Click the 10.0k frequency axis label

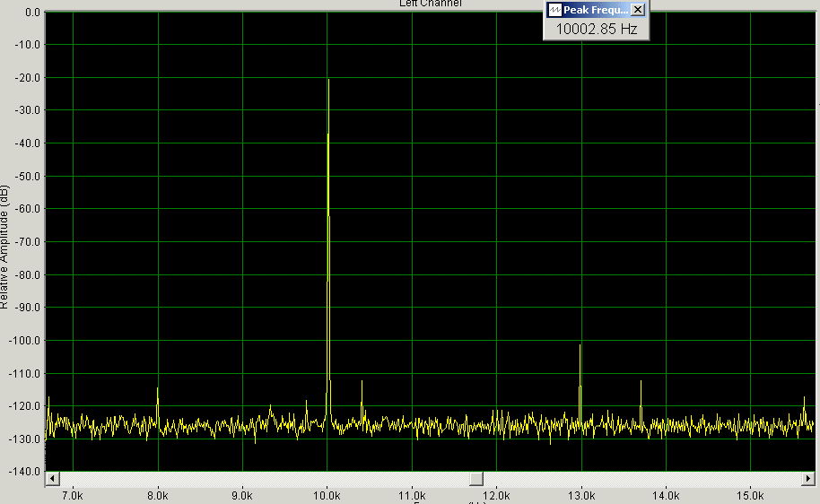click(327, 494)
